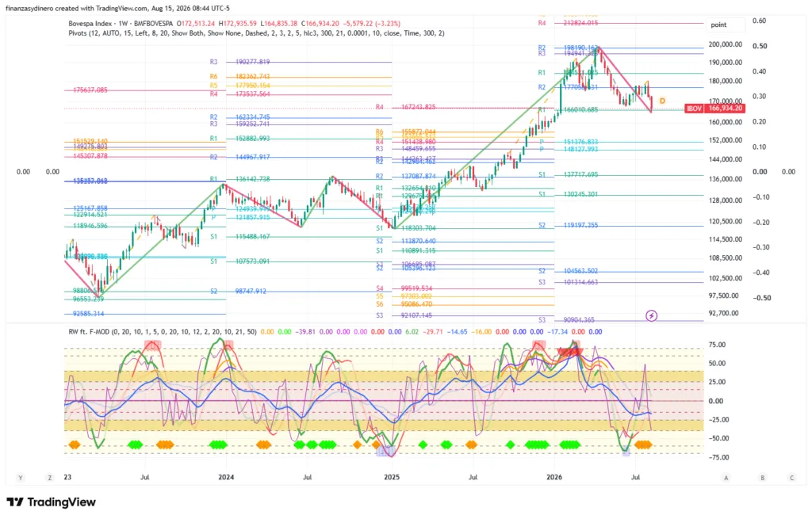Click the R3 190277.819 pivot label
This screenshot has height=519, width=812.
(x=239, y=62)
